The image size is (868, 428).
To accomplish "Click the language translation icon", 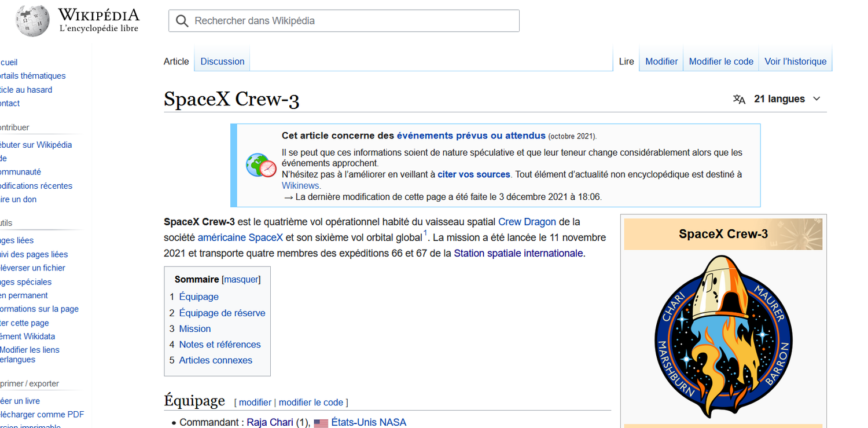I will pyautogui.click(x=739, y=99).
